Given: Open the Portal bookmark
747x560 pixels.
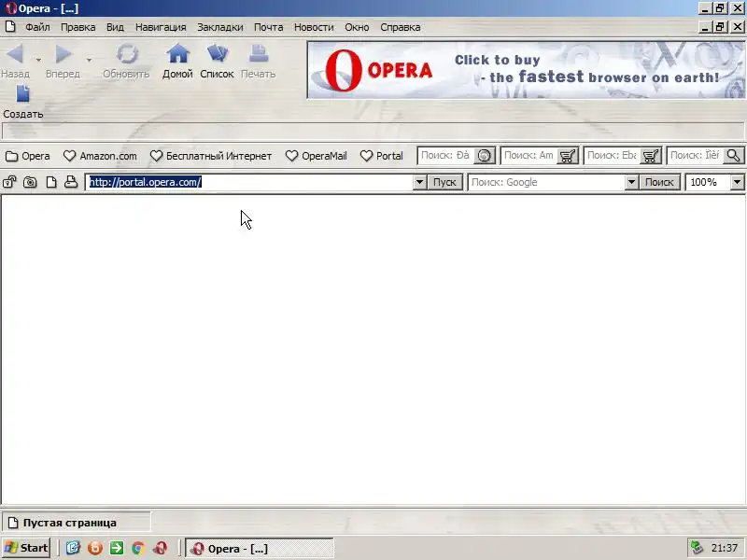Looking at the screenshot, I should coord(382,156).
